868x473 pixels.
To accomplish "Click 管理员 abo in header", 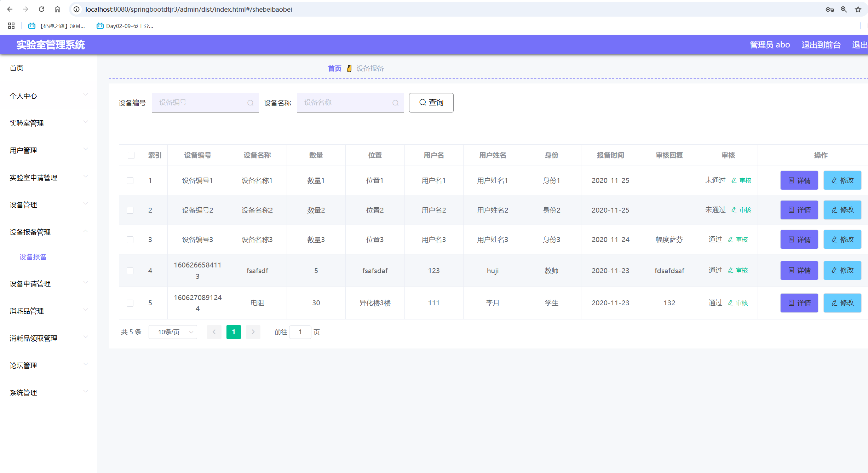I will pos(770,45).
